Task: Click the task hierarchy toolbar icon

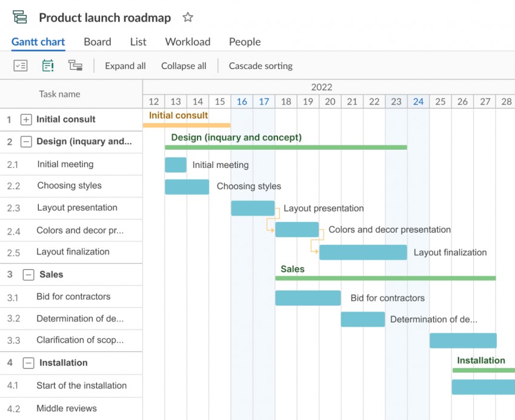Action: (x=75, y=66)
